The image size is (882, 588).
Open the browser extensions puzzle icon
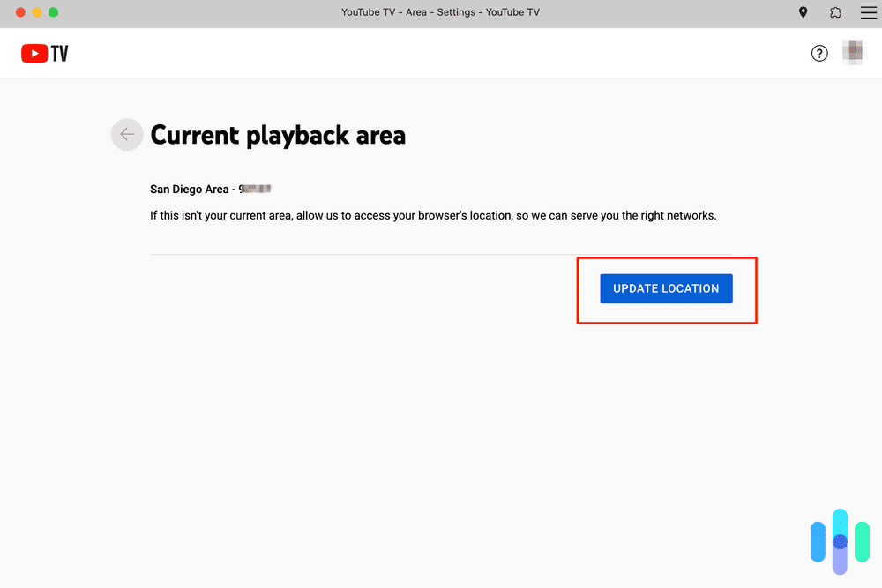tap(835, 12)
